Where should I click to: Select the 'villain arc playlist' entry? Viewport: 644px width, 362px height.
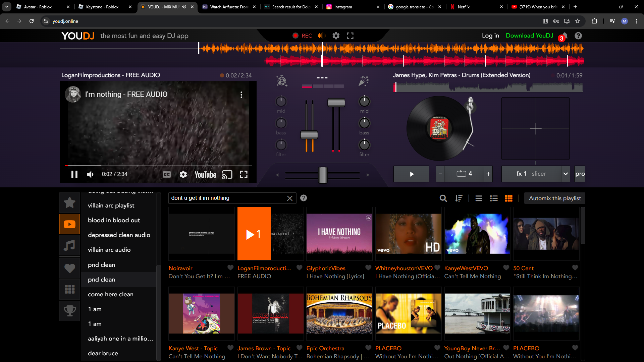111,205
